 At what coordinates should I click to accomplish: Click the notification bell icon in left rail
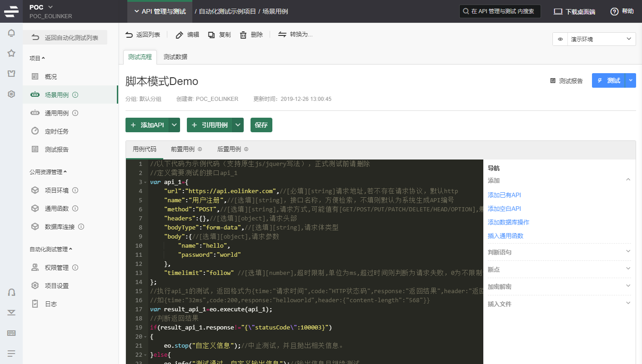click(x=11, y=33)
